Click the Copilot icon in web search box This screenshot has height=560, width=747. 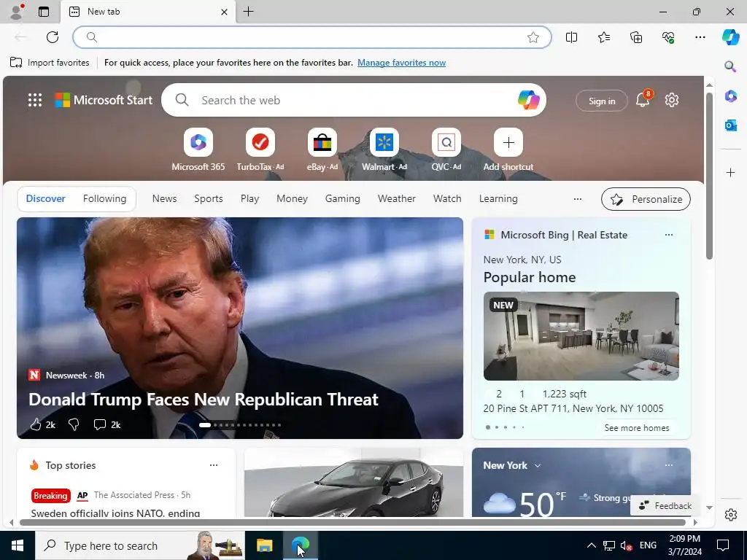pyautogui.click(x=528, y=100)
